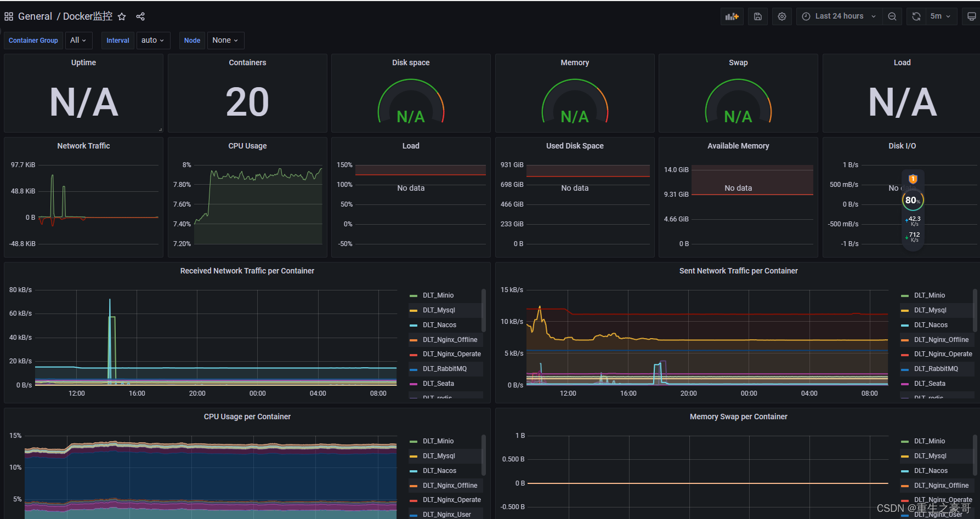This screenshot has width=980, height=519.
Task: Add a new panel to dashboard
Action: pos(732,16)
